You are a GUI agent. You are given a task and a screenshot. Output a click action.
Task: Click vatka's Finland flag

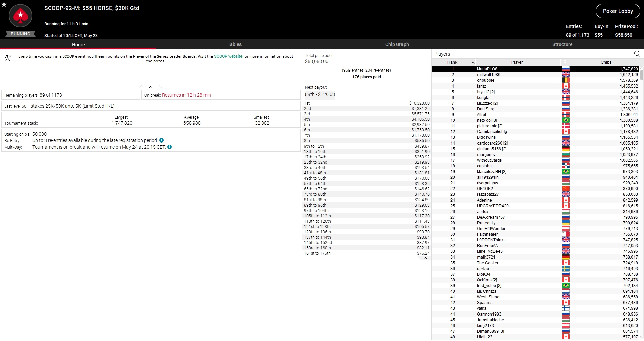566,308
